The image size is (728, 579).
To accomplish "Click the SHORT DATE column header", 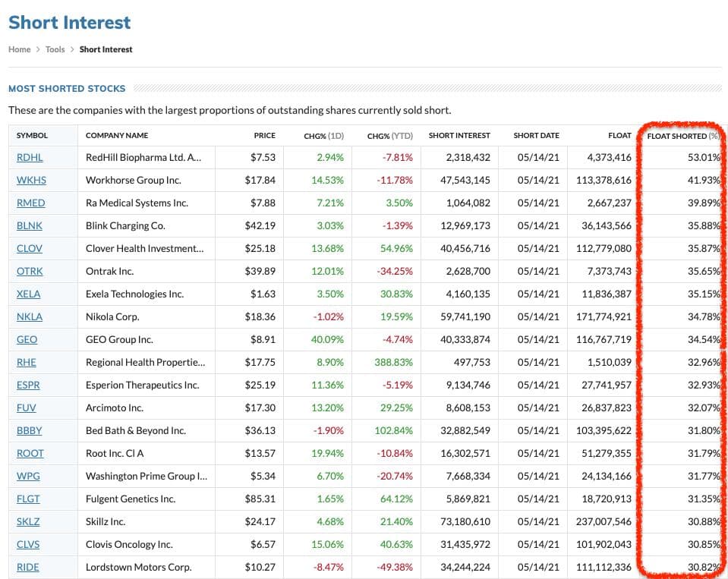I will point(536,136).
